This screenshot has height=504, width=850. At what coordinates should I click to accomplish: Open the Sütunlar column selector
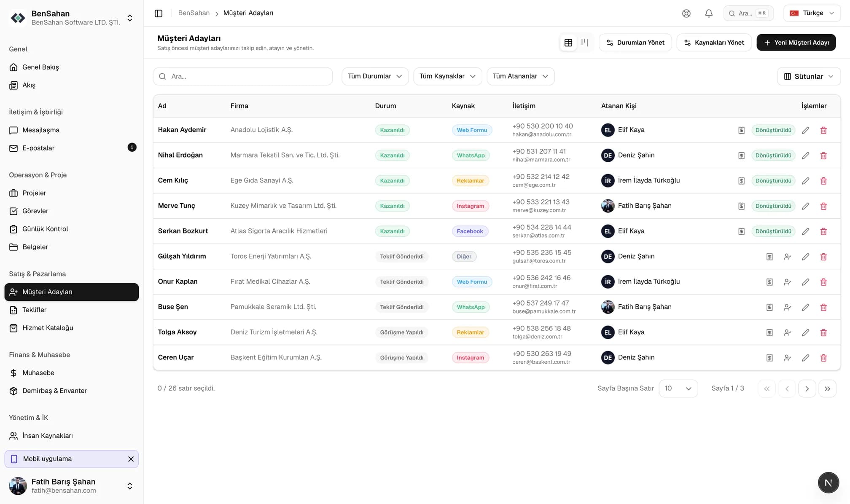[x=809, y=76]
